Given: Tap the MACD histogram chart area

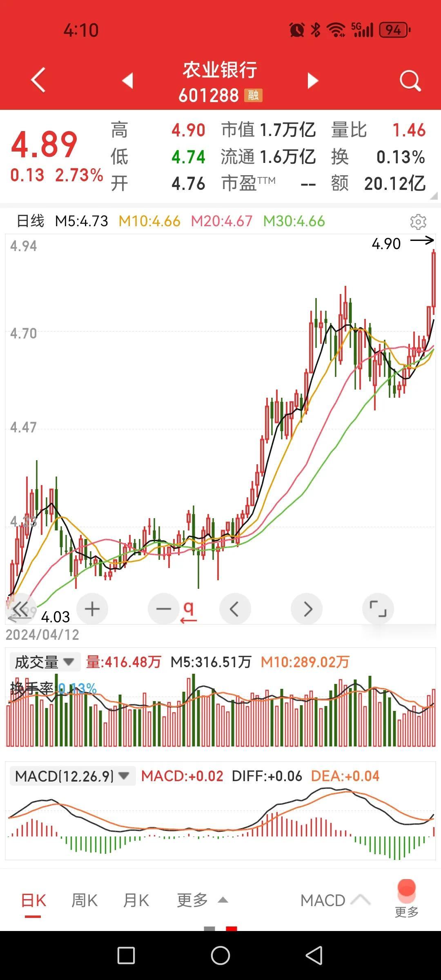Looking at the screenshot, I should point(220,823).
